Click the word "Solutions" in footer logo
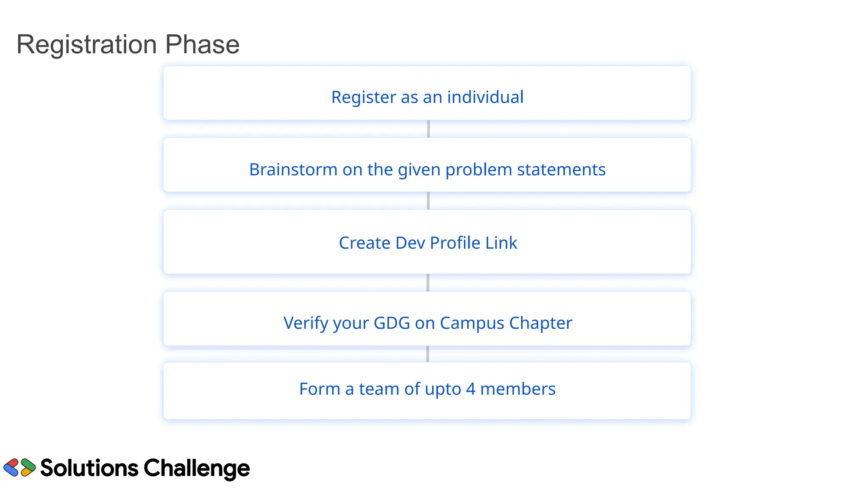 (x=89, y=468)
